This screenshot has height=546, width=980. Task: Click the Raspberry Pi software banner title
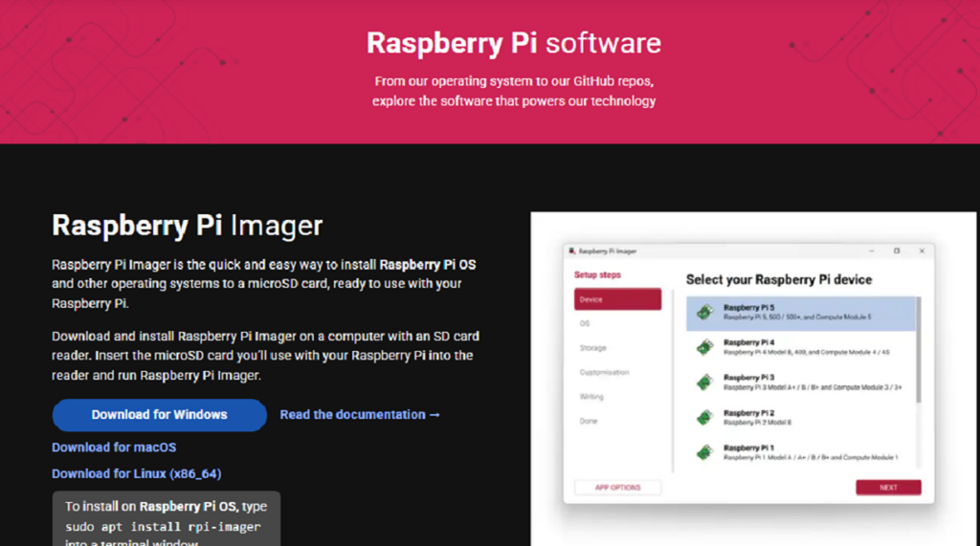click(514, 43)
